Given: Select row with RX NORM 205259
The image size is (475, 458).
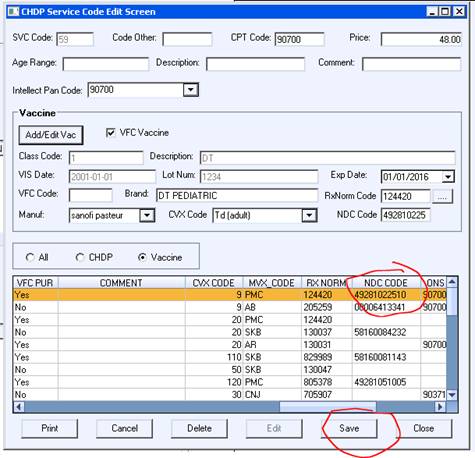Looking at the screenshot, I should click(x=230, y=307).
